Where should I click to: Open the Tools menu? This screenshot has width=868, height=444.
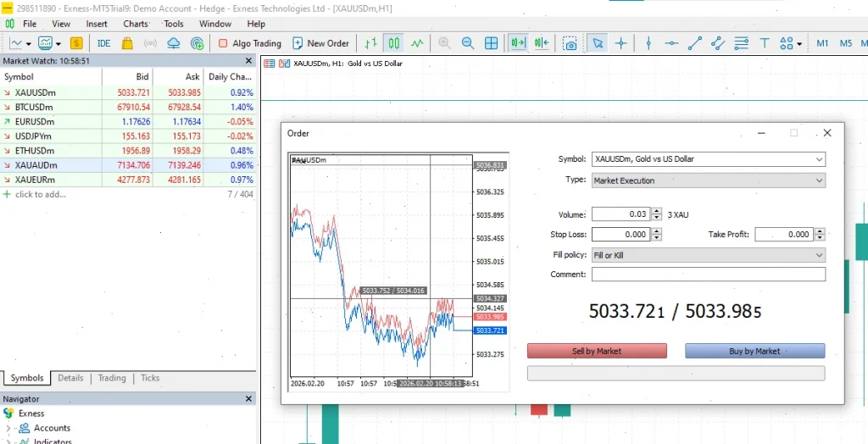(173, 24)
